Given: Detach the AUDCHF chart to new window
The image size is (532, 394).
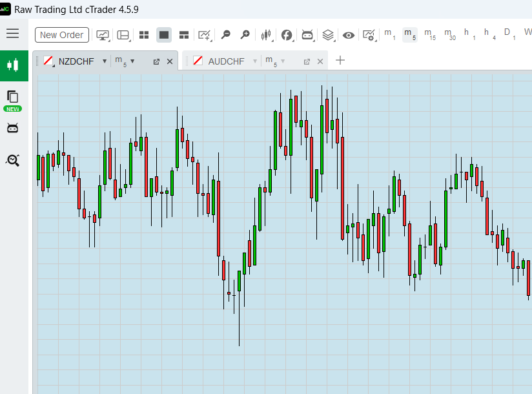Looking at the screenshot, I should coord(307,62).
